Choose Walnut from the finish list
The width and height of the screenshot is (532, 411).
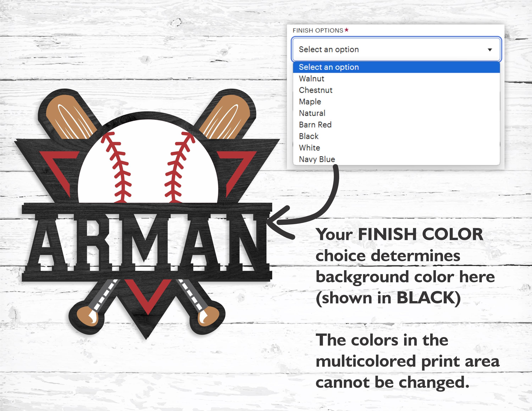[x=396, y=79]
